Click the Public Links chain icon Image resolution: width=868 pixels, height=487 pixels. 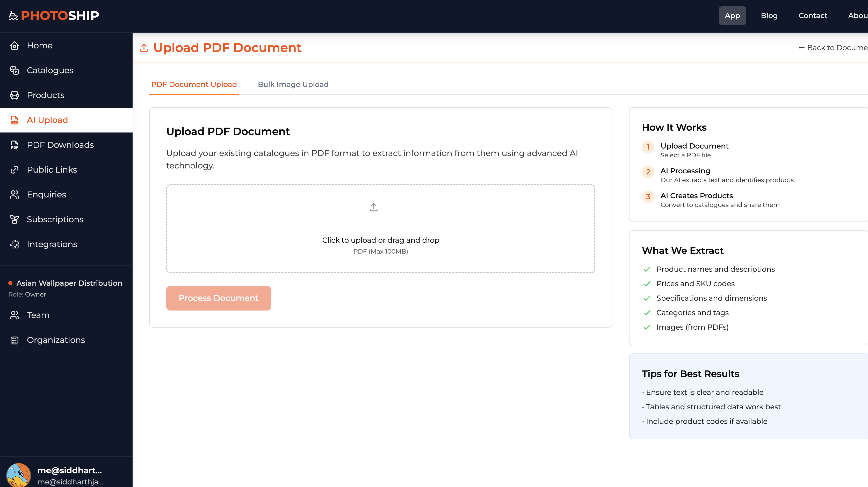tap(15, 169)
